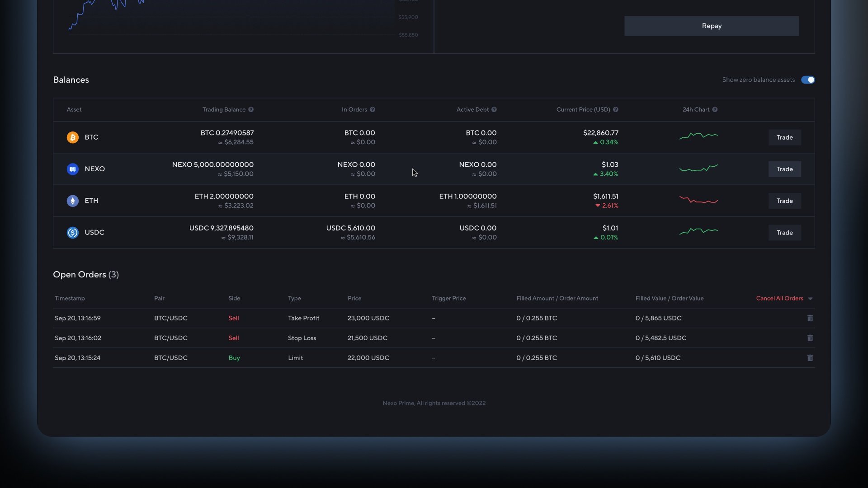
Task: Click the $22,860.77 BTC price
Action: click(600, 133)
